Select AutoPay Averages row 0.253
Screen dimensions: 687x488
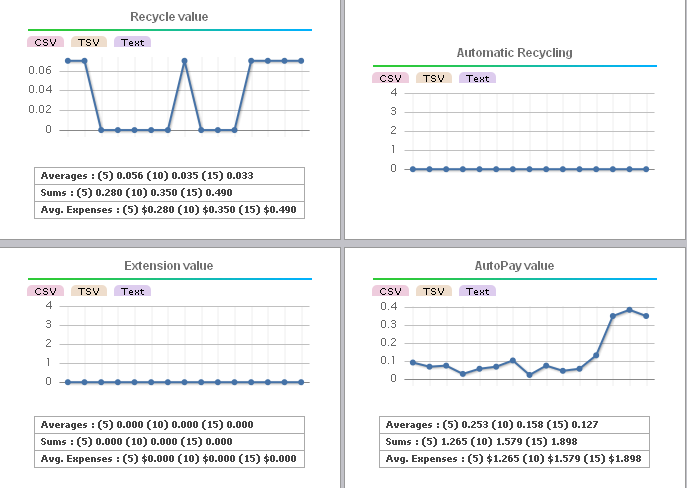pos(514,424)
